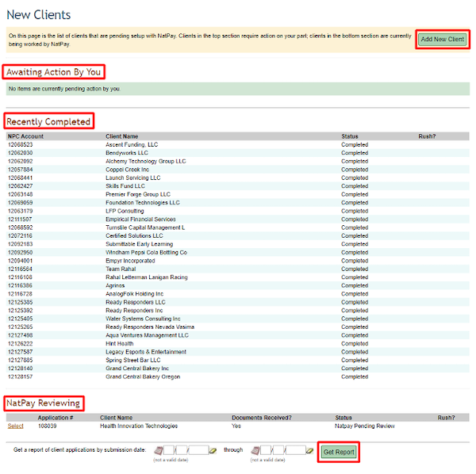Click the end date year field
This screenshot has width=476, height=474.
(x=295, y=449)
